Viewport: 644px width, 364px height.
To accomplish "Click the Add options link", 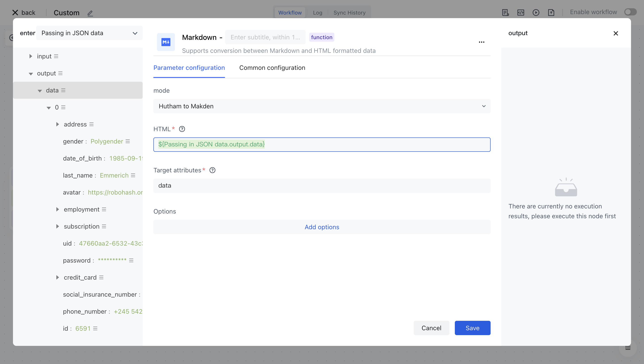I will 322,227.
